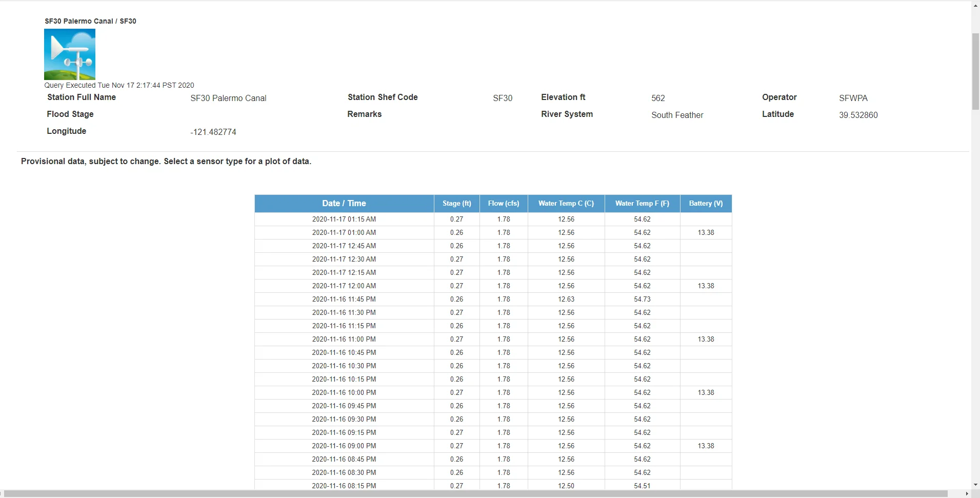The height and width of the screenshot is (498, 980).
Task: Click date cell 2020-11-17 12:45 AM
Action: pyautogui.click(x=344, y=246)
